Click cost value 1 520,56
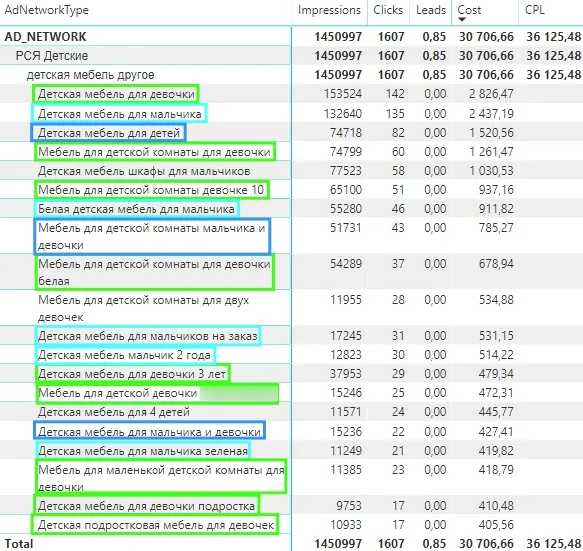Viewport: 583px width, 551px height. point(491,132)
